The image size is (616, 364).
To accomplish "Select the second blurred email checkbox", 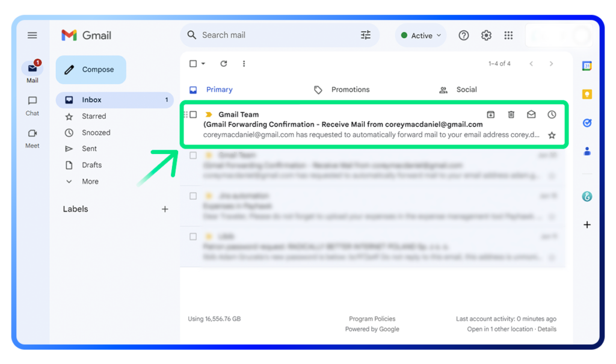I will 193,155.
